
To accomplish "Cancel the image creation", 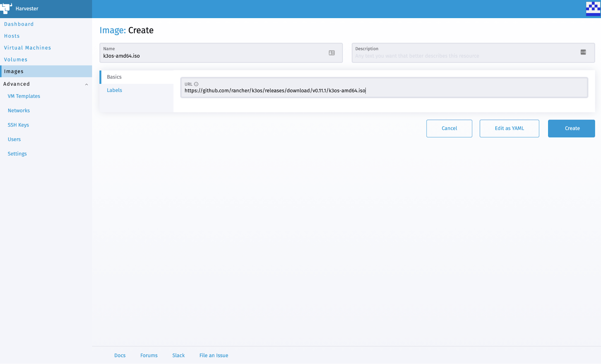I will (449, 128).
